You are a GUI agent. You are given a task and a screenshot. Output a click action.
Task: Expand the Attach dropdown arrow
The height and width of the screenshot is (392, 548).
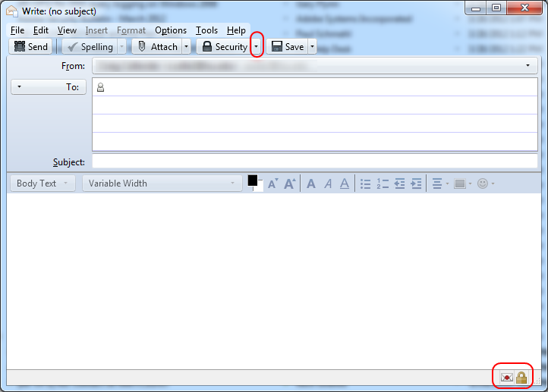tap(186, 46)
